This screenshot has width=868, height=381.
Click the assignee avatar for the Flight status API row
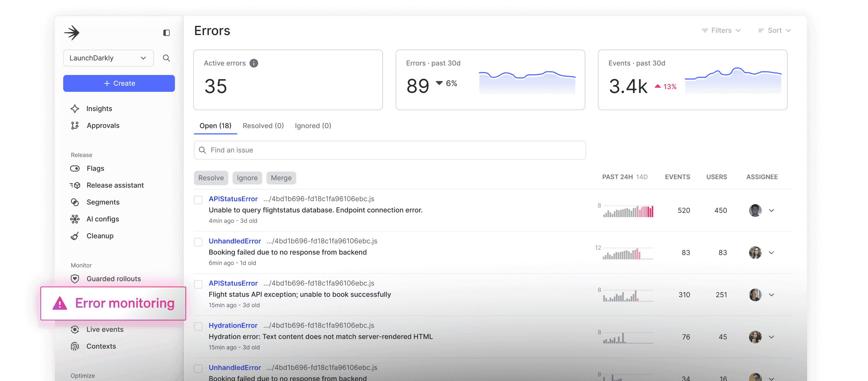point(755,295)
